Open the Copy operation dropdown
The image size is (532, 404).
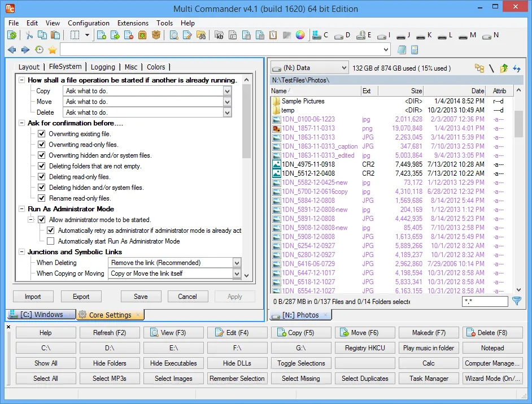(x=228, y=91)
